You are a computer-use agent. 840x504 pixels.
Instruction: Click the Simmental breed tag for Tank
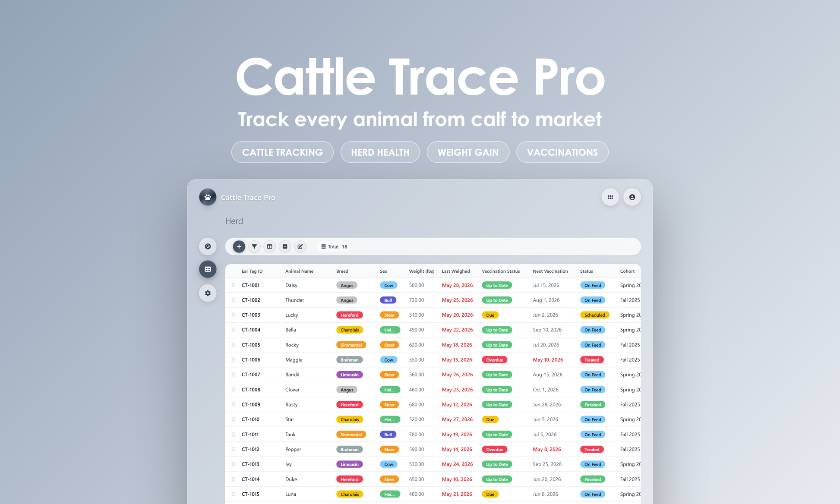coord(351,435)
